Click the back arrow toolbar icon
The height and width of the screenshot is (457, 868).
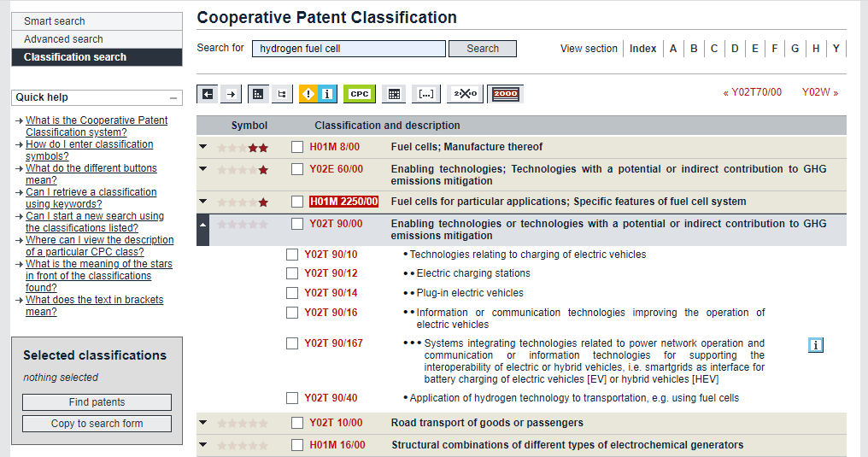point(208,94)
